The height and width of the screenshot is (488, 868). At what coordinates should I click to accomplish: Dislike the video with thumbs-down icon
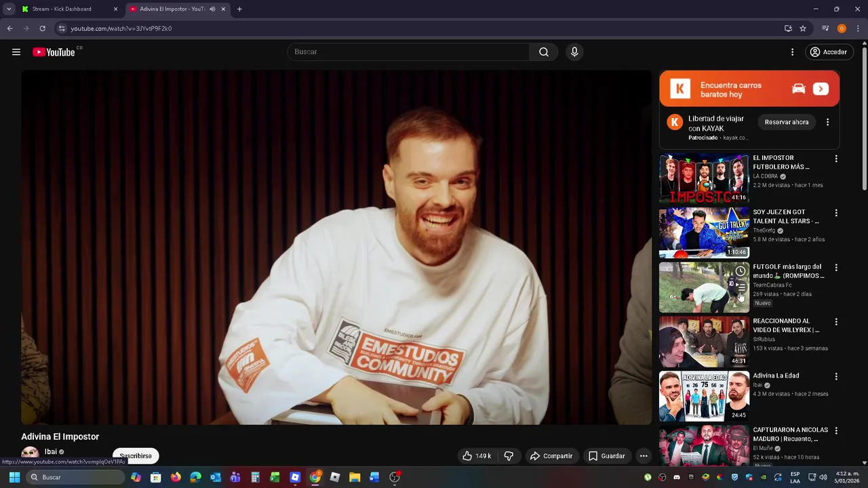click(x=509, y=456)
